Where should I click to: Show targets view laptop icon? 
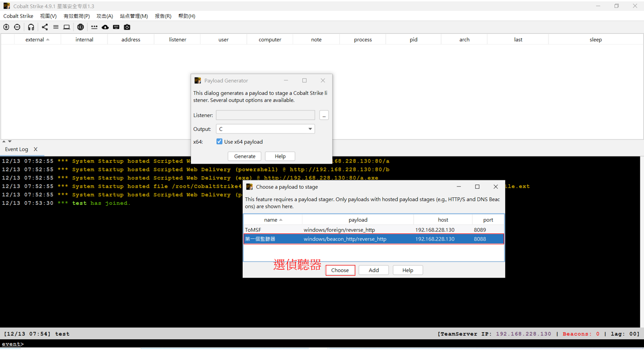67,27
